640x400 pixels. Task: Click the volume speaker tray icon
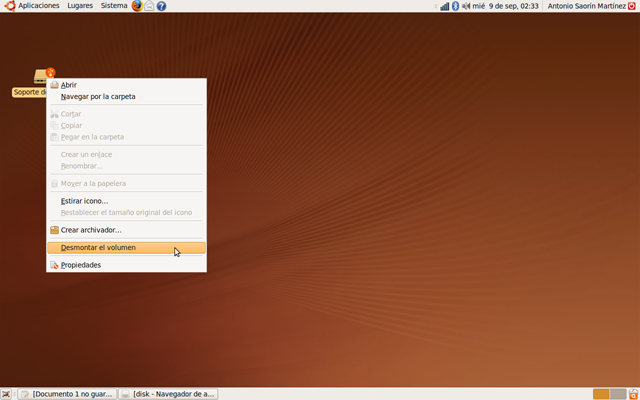coord(465,6)
